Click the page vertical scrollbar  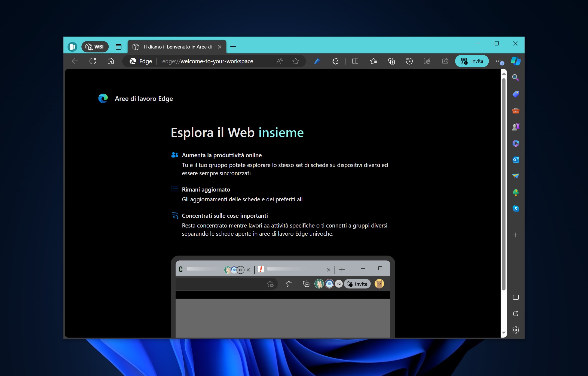[504, 184]
